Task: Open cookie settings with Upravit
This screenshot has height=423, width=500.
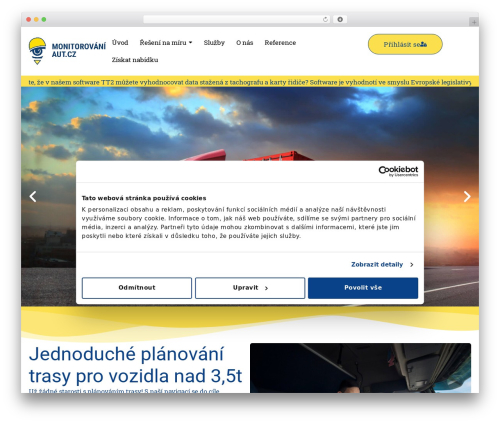Action: (x=250, y=288)
